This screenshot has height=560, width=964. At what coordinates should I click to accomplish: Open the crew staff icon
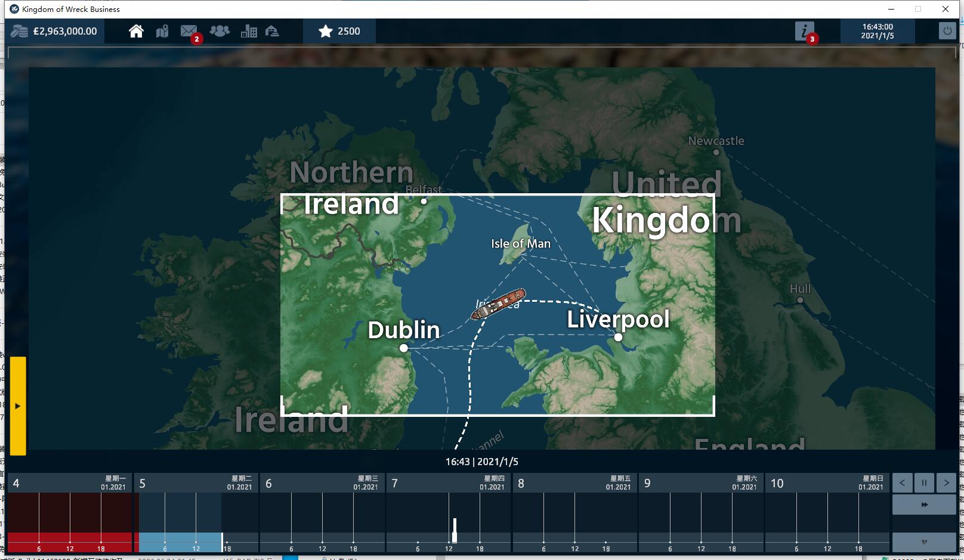tap(219, 31)
